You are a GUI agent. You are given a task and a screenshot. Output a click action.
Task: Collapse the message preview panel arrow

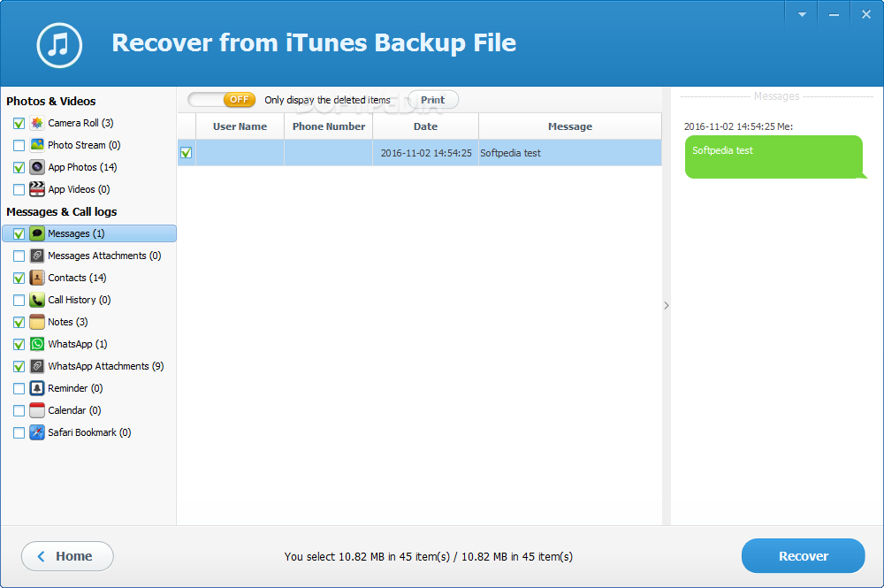[x=667, y=306]
